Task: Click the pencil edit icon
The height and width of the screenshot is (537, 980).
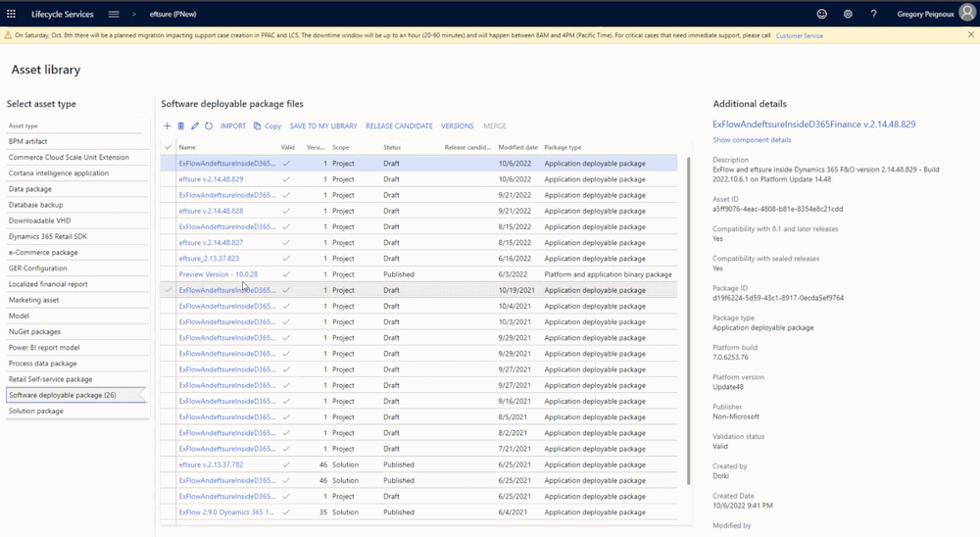Action: pos(194,125)
